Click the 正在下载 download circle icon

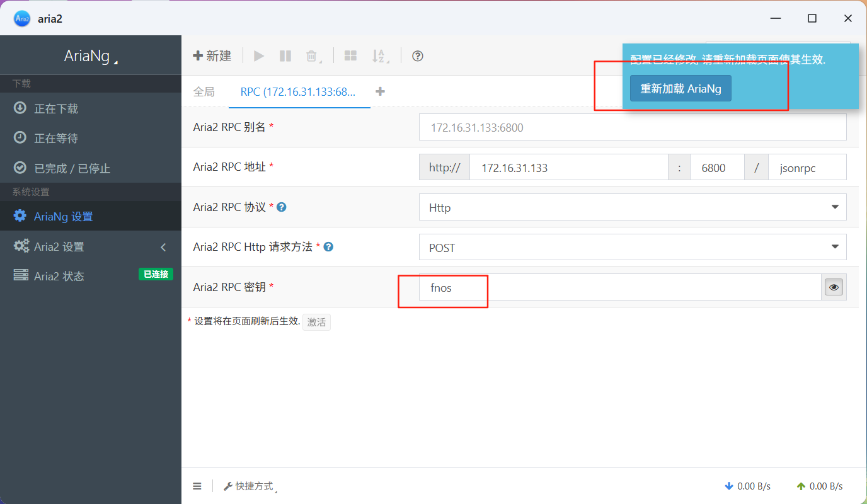coord(20,108)
